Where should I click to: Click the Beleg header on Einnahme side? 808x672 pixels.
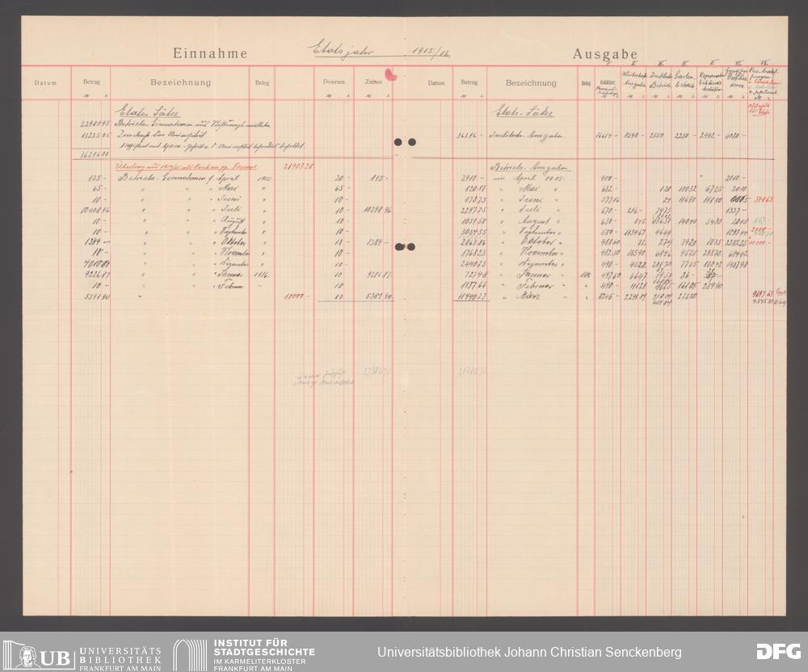pos(262,83)
